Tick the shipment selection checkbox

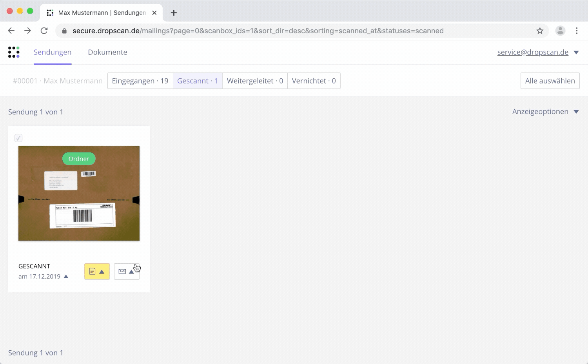18,138
